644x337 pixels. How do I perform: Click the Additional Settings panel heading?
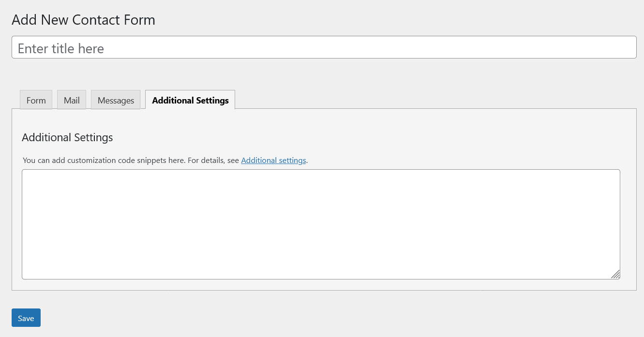coord(67,137)
